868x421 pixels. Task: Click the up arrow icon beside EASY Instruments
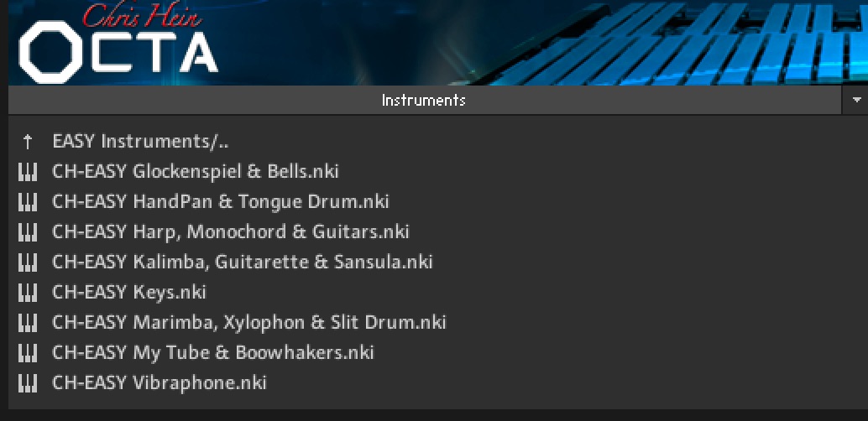pos(28,141)
